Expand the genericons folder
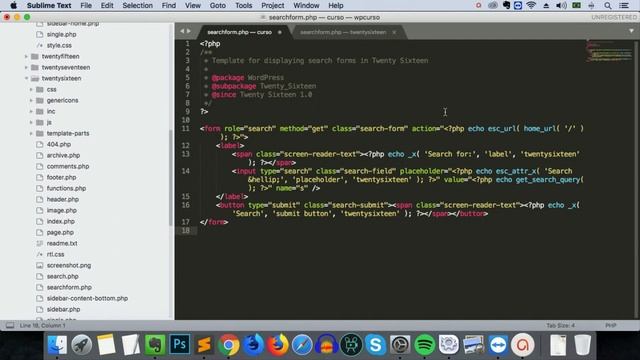Screen dimensions: 640x360 [31, 100]
